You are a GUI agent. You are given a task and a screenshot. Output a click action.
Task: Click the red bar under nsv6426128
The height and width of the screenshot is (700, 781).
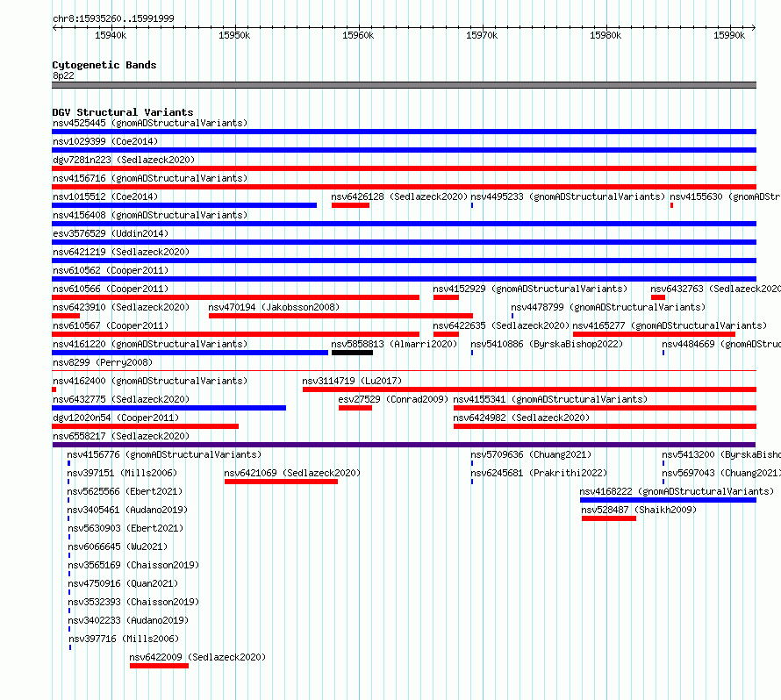tap(350, 205)
